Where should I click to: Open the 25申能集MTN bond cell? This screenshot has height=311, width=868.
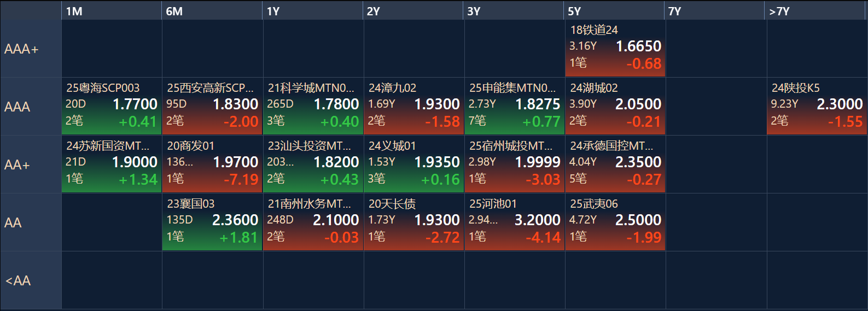515,107
